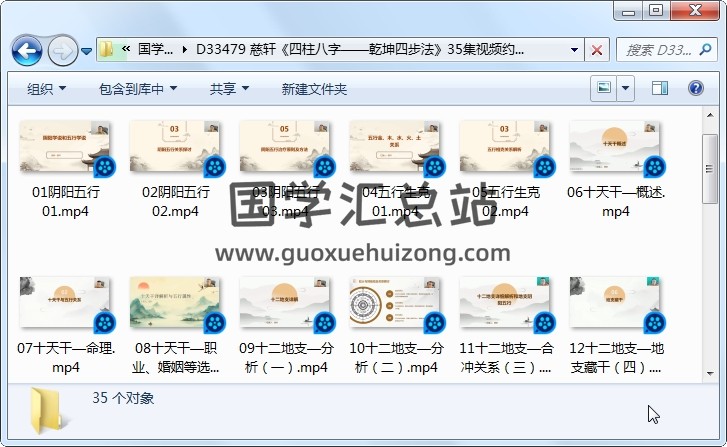Click the D33479 慈轩 breadcrumb folder segment
The width and height of the screenshot is (727, 447).
360,49
